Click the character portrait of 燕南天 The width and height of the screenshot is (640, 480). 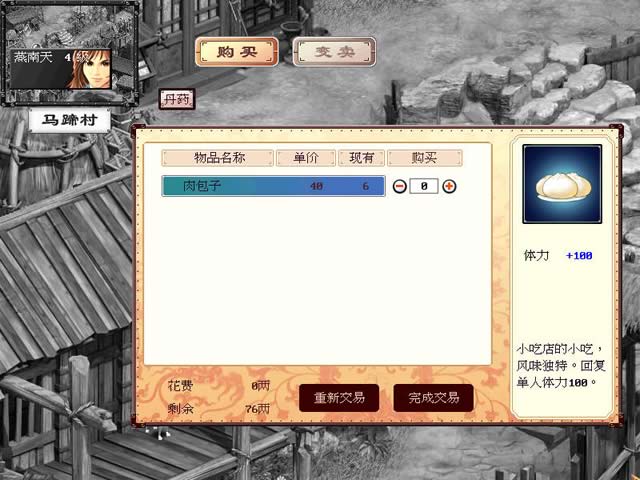coord(91,69)
